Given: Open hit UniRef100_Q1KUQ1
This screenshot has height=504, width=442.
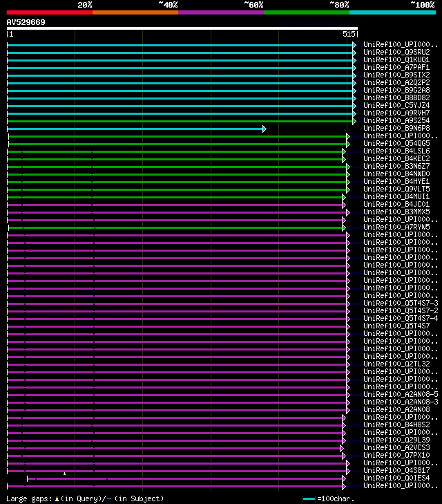Looking at the screenshot, I should click(x=396, y=59).
